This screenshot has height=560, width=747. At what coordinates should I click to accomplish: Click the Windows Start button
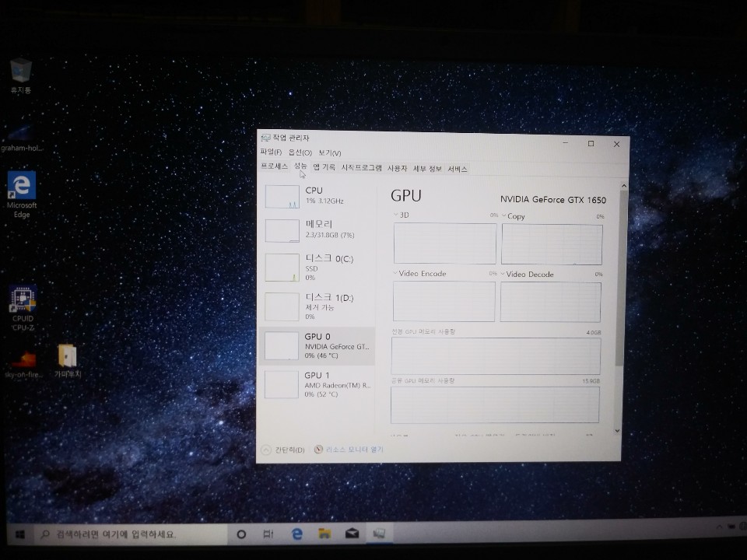(x=20, y=535)
